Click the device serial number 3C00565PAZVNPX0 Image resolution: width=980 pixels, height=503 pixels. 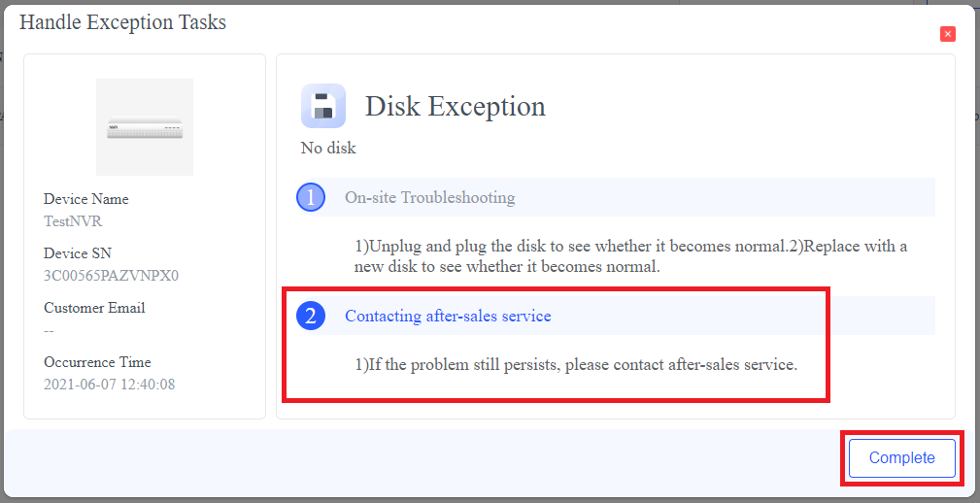111,276
